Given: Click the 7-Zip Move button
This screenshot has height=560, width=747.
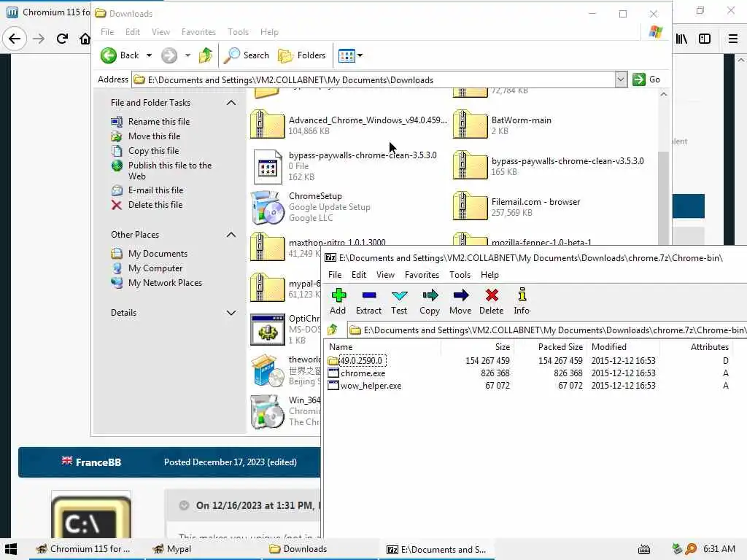Looking at the screenshot, I should point(460,301).
